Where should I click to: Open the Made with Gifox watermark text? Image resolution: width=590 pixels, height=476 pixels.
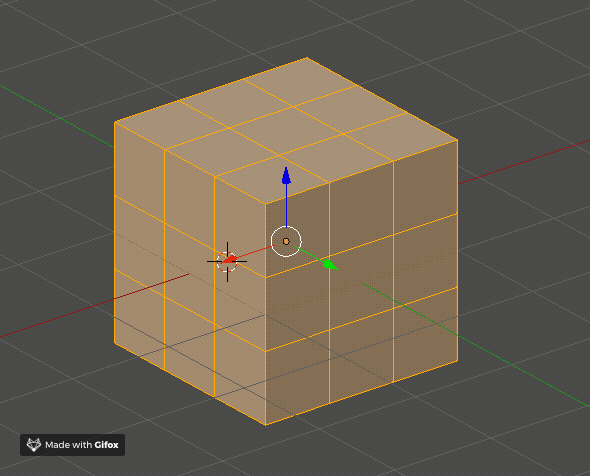tap(82, 445)
